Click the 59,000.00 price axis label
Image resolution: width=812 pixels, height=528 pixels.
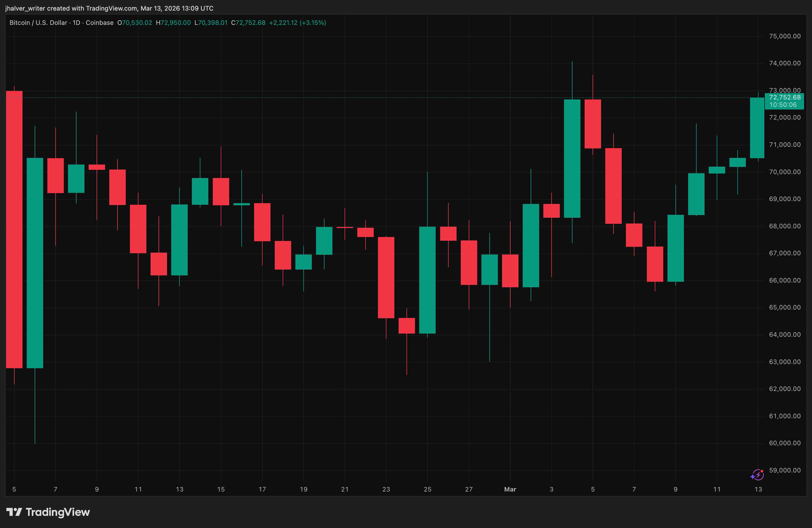click(x=785, y=470)
